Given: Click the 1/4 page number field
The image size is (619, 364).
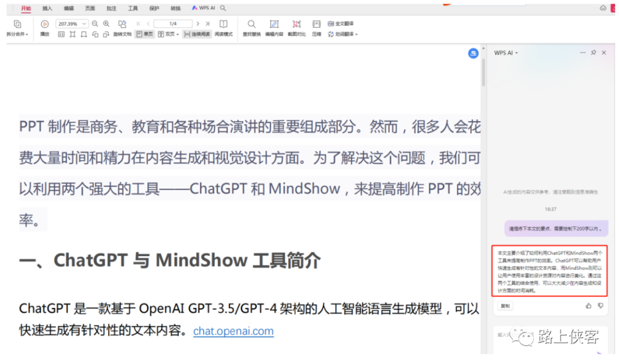Looking at the screenshot, I should click(x=173, y=24).
